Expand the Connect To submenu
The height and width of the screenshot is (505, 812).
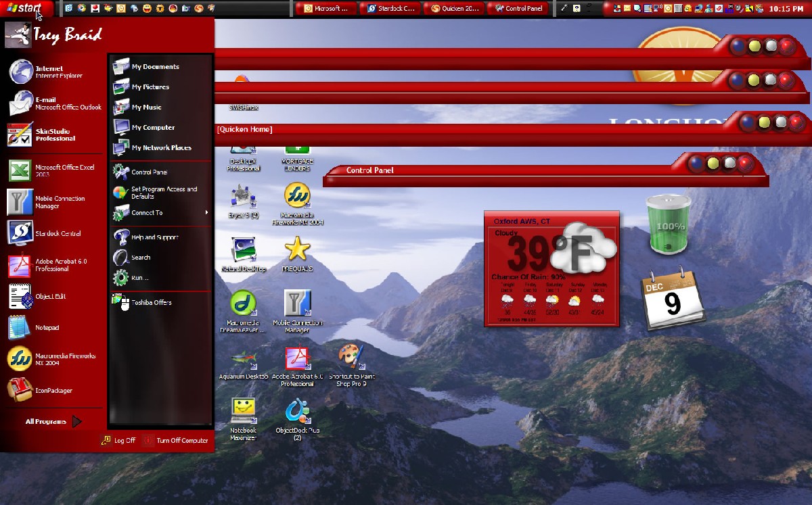coord(160,213)
